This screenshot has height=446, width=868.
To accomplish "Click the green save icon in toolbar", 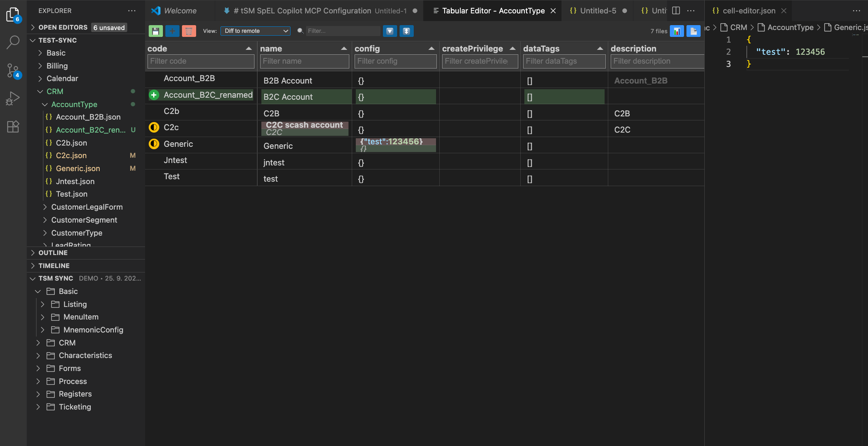I will [x=156, y=31].
